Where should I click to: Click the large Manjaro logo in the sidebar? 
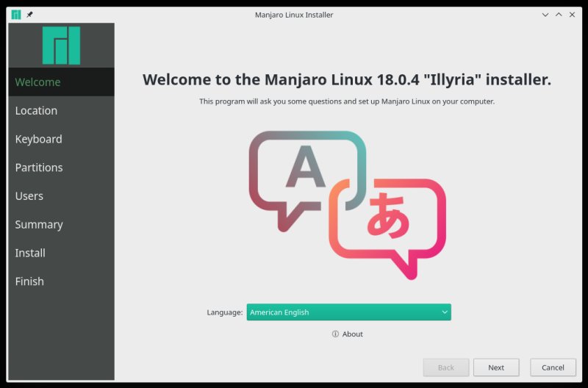pos(61,46)
